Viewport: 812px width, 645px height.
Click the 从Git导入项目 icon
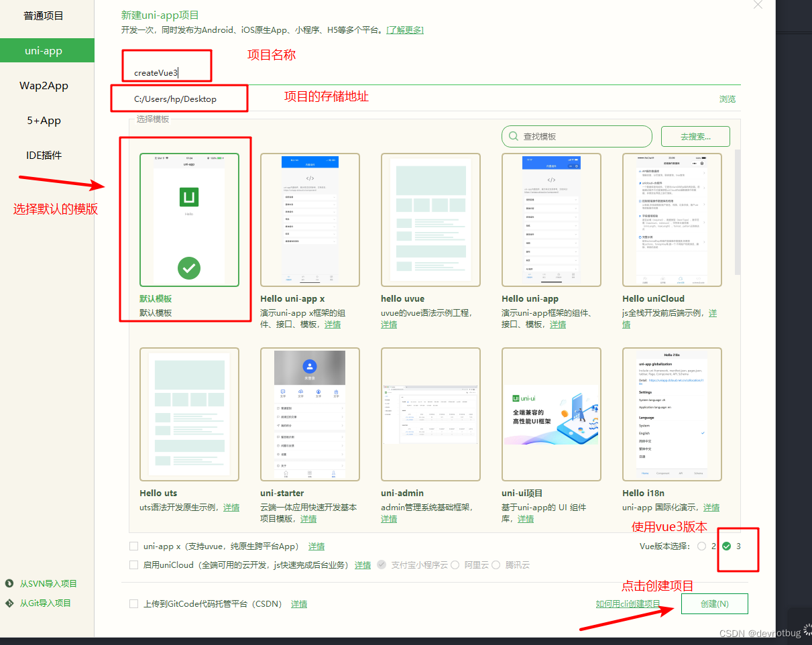coord(9,603)
